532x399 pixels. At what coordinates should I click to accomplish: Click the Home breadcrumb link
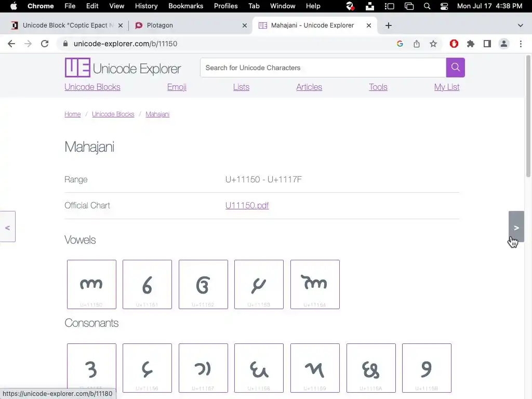73,114
